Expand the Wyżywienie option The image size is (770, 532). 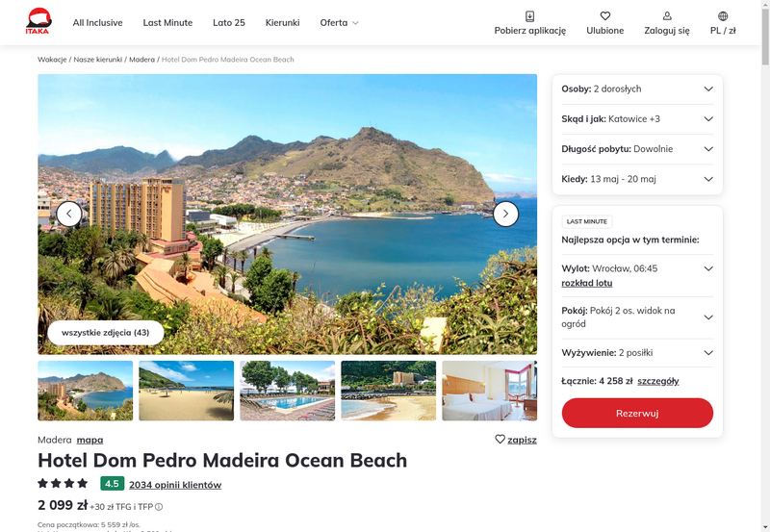pyautogui.click(x=637, y=352)
